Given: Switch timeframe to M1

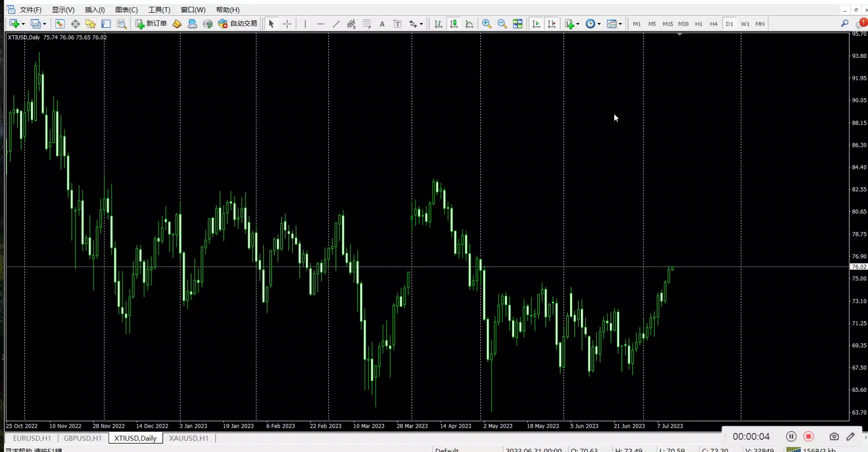Looking at the screenshot, I should [x=637, y=24].
